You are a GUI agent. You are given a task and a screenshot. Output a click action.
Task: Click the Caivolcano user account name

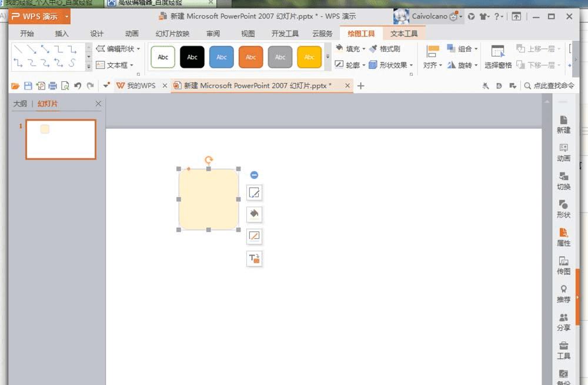click(x=429, y=16)
